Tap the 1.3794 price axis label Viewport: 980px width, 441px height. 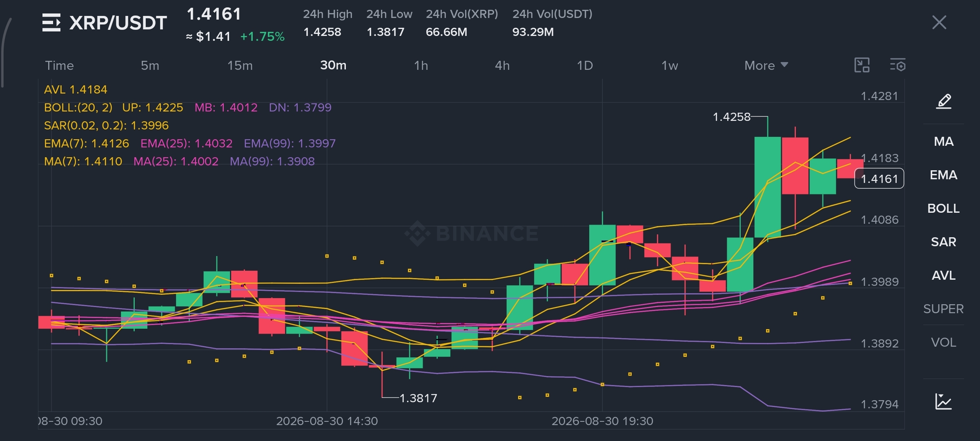[880, 405]
